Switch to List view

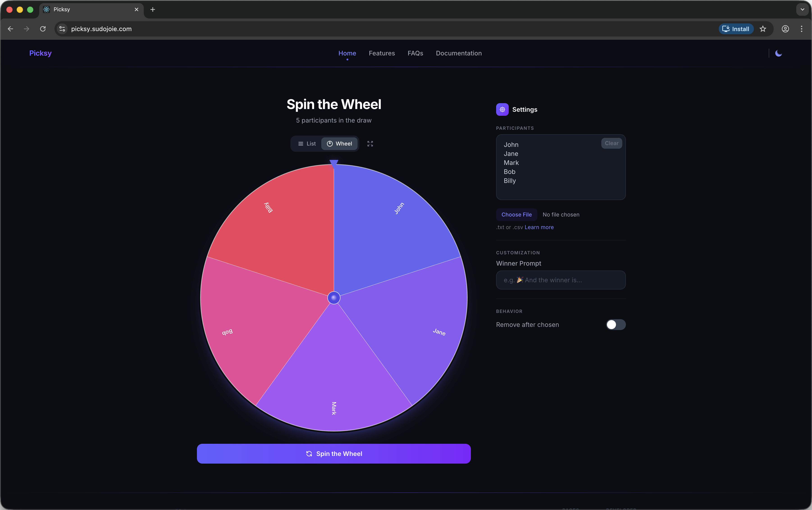tap(306, 143)
